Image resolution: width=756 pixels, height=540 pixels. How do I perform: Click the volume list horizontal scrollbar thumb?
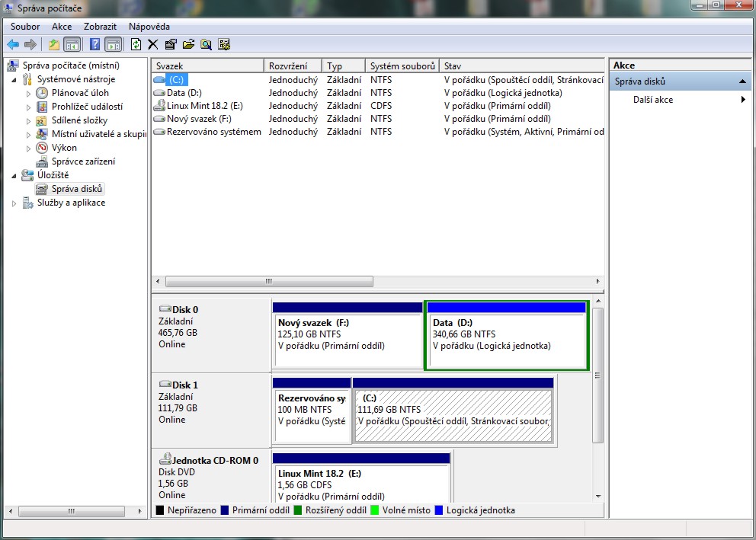[269, 281]
